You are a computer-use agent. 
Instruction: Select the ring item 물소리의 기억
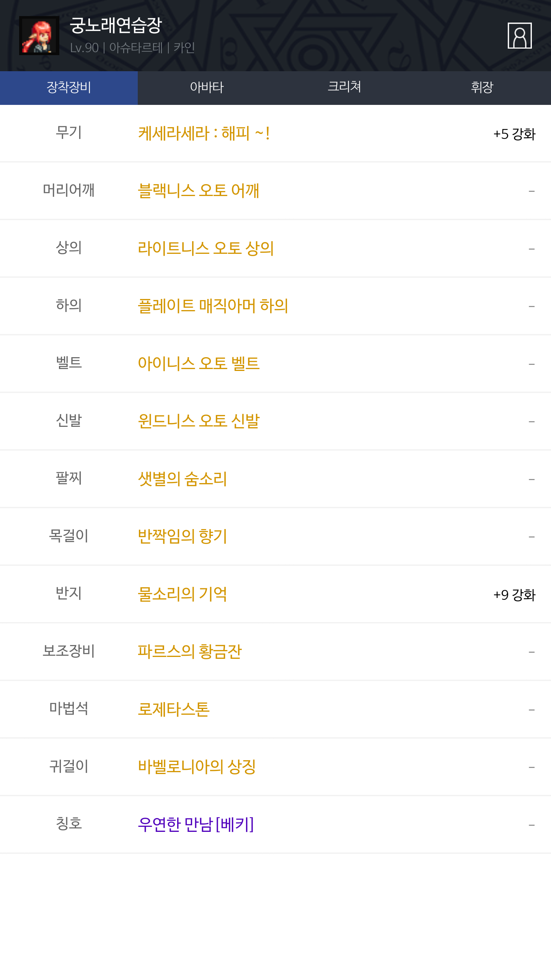(182, 594)
